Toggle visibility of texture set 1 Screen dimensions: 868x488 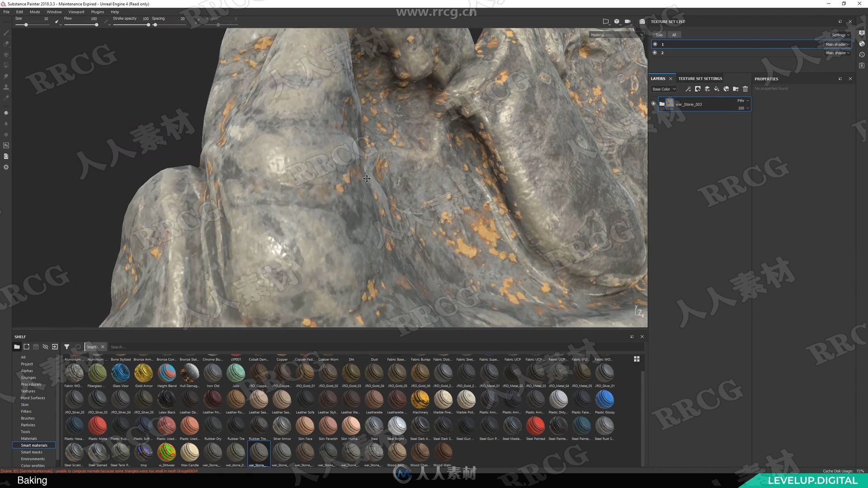[655, 44]
